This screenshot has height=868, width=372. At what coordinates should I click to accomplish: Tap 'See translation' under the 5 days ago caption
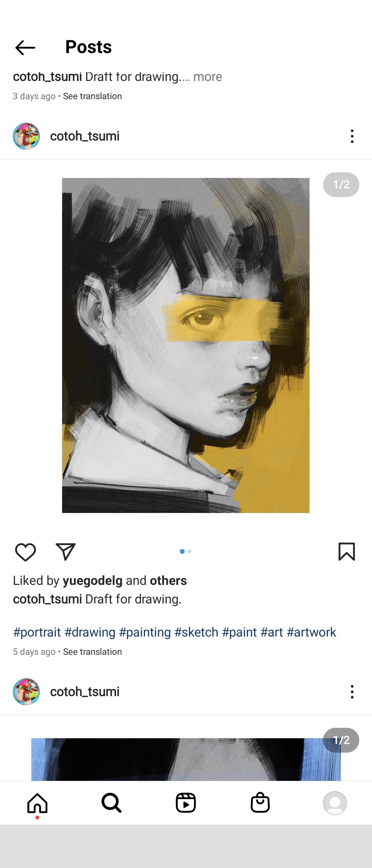(x=92, y=652)
